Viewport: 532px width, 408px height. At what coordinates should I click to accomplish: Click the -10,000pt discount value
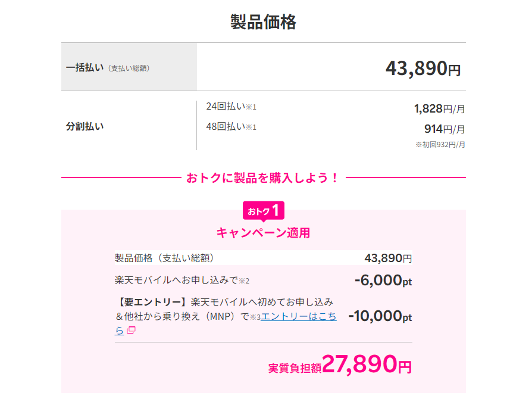tap(380, 316)
